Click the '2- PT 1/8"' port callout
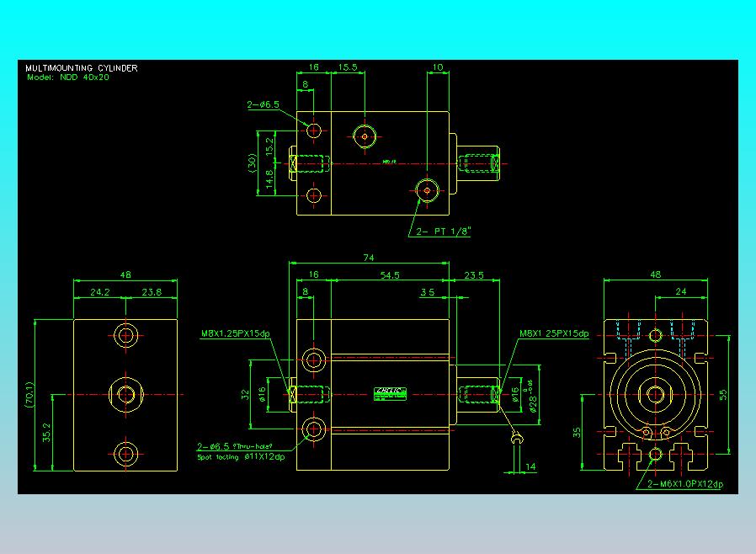 443,232
